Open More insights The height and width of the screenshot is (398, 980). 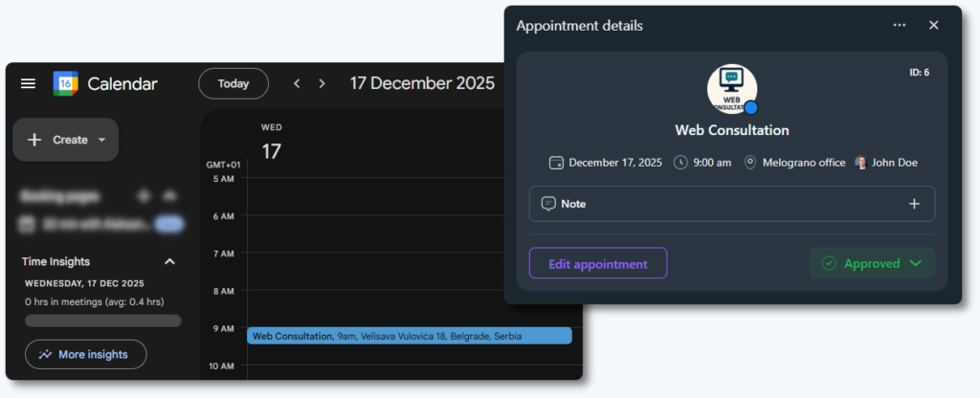pyautogui.click(x=85, y=354)
